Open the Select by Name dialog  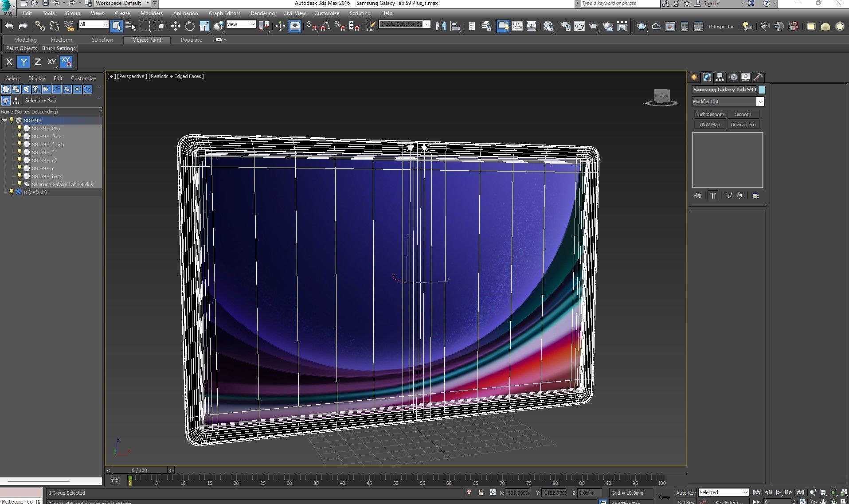click(130, 26)
